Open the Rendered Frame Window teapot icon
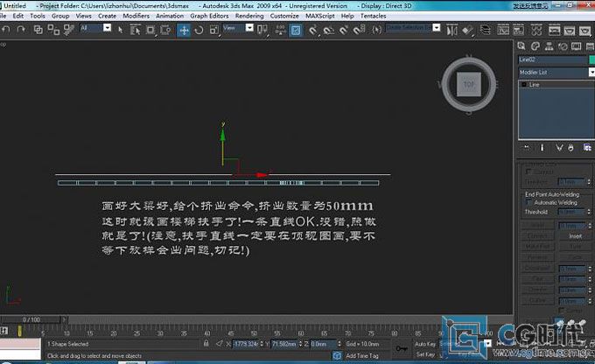The image size is (595, 364). click(570, 30)
